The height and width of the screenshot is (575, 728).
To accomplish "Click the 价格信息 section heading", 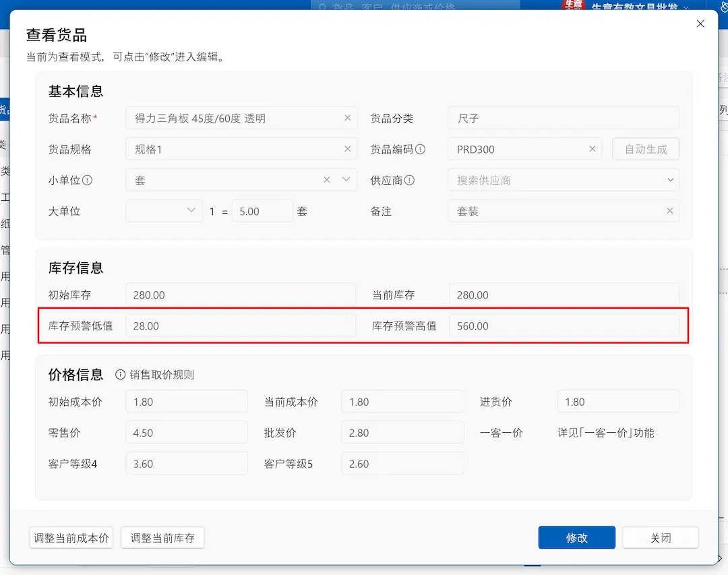I will coord(75,374).
